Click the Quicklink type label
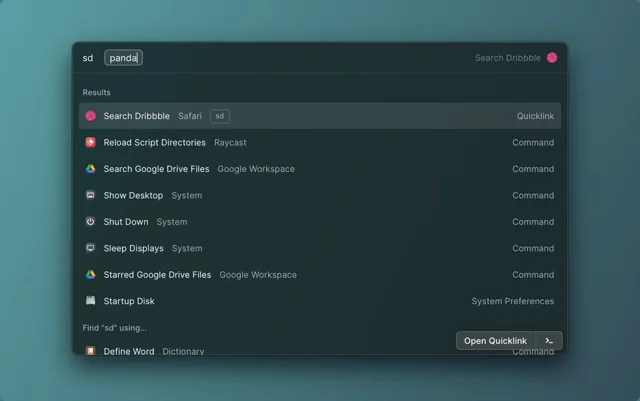 535,116
